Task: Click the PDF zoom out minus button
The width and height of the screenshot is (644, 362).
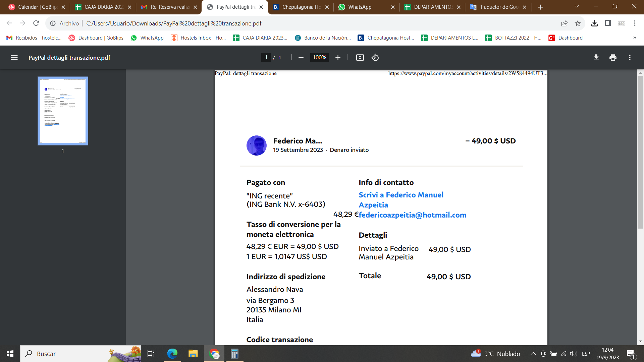Action: coord(301,58)
